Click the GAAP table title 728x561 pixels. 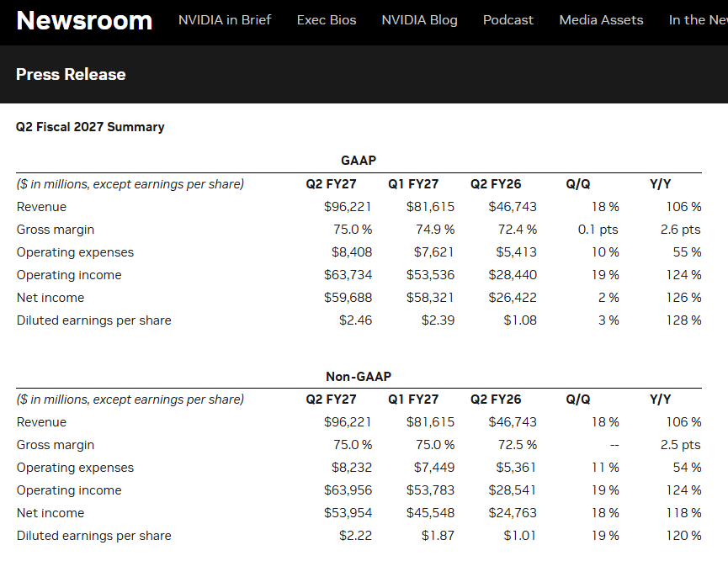tap(359, 161)
